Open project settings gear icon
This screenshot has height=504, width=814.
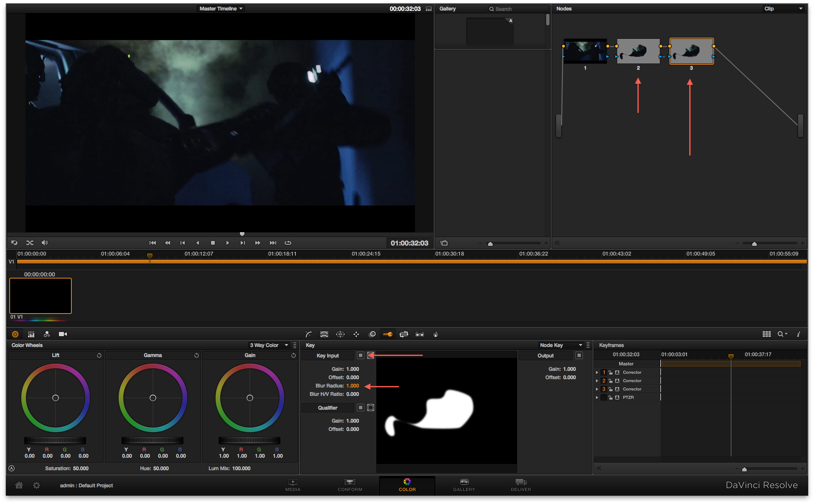point(37,485)
